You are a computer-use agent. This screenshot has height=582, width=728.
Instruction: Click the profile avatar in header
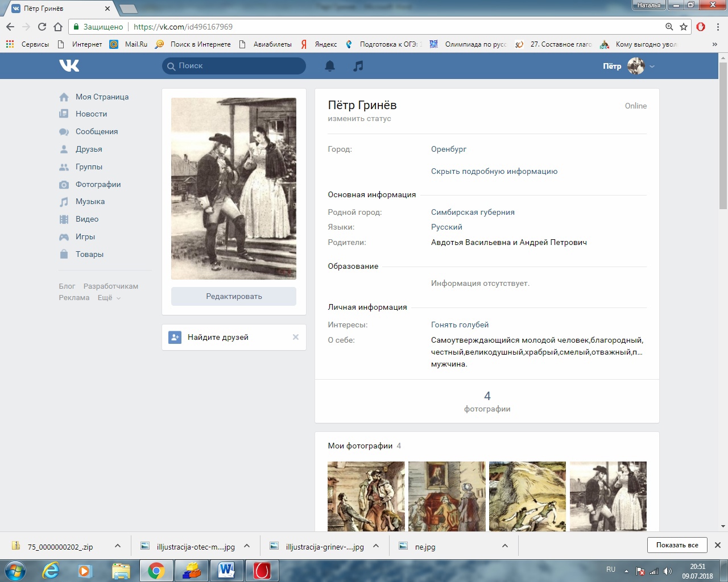636,66
